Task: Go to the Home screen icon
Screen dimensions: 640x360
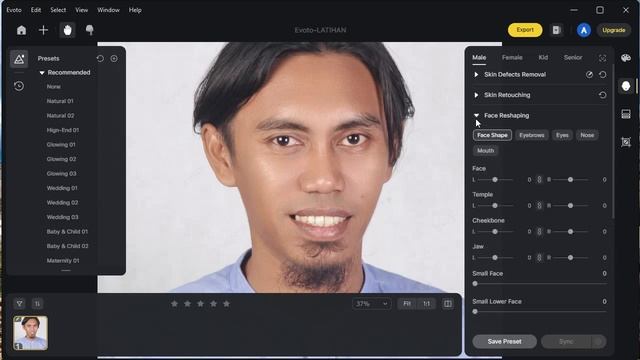Action: pyautogui.click(x=21, y=30)
